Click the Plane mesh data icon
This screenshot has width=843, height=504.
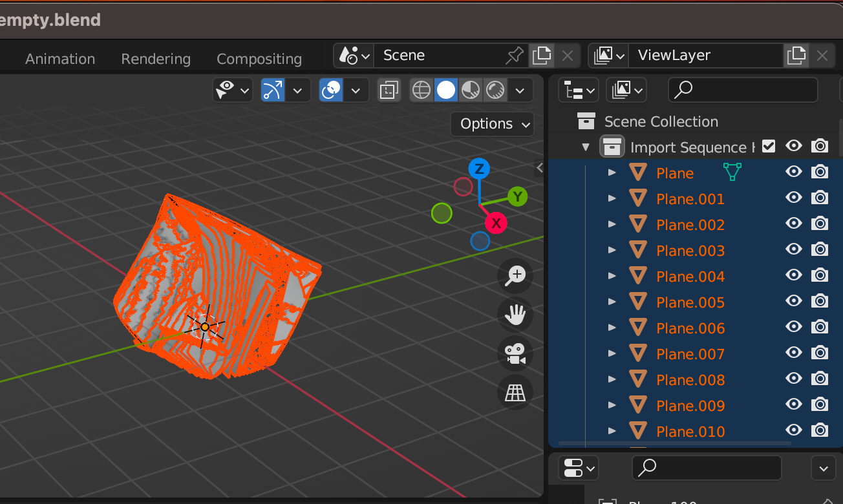coord(732,172)
